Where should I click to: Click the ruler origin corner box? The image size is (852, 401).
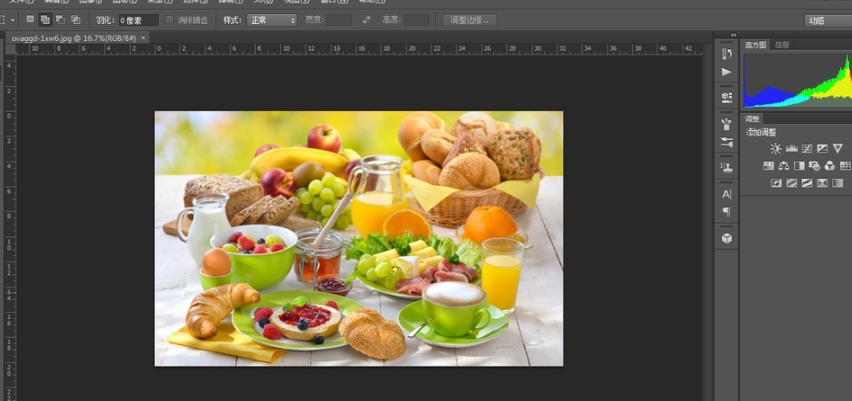(x=10, y=49)
